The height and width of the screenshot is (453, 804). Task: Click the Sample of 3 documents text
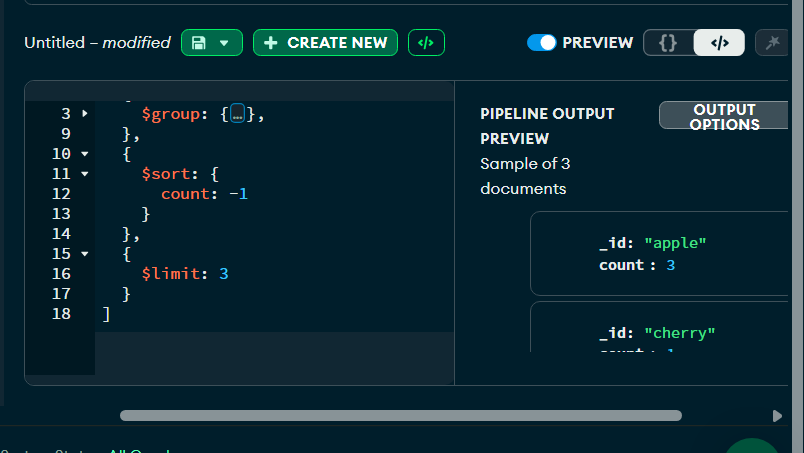[x=525, y=176]
